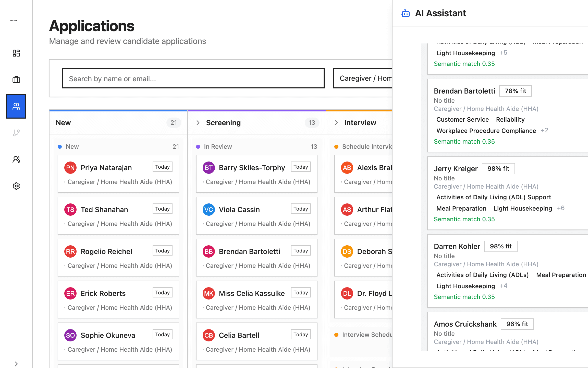Open the settings gear icon in sidebar
The image size is (588, 368).
pyautogui.click(x=16, y=186)
